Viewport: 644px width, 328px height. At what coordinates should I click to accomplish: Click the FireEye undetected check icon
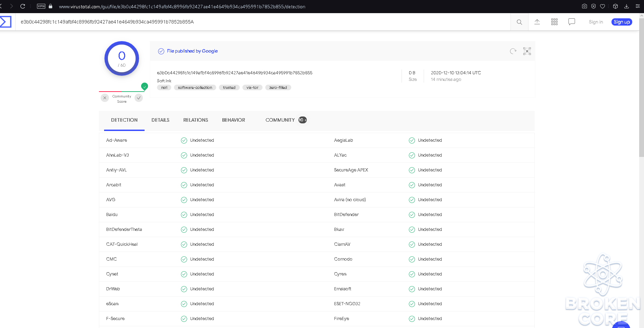pyautogui.click(x=412, y=319)
